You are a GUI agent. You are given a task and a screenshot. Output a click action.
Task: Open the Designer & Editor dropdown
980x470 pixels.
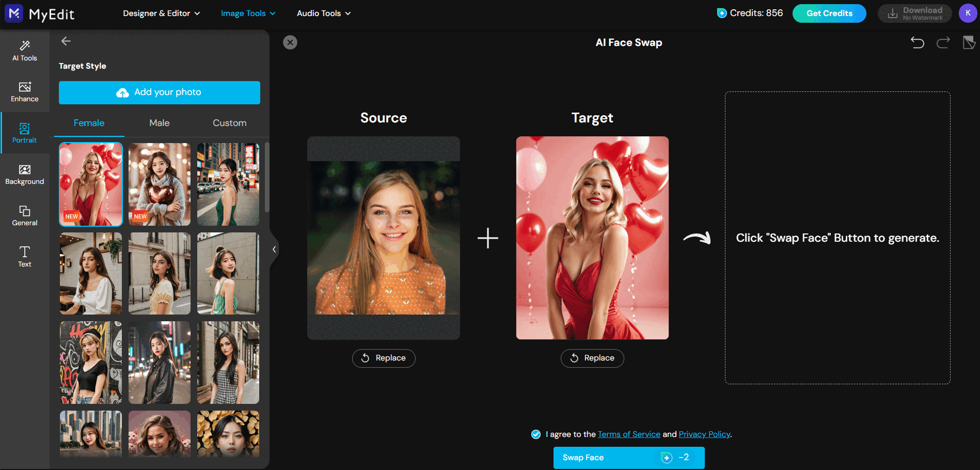(x=162, y=13)
